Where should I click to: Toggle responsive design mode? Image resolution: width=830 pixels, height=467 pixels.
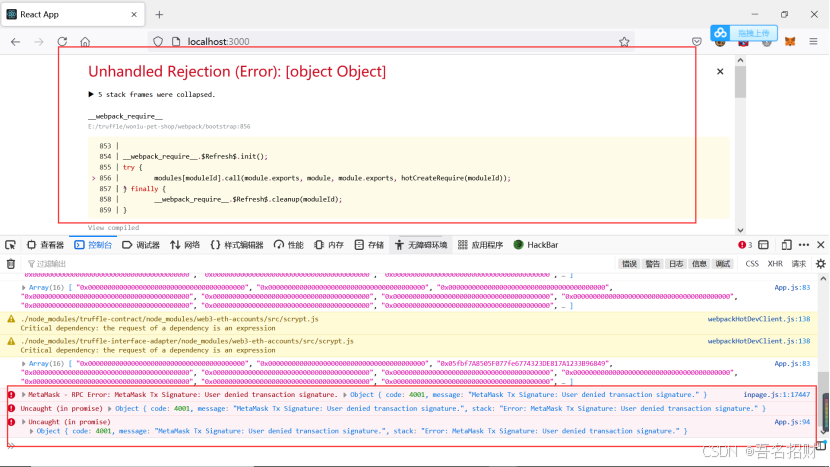787,245
